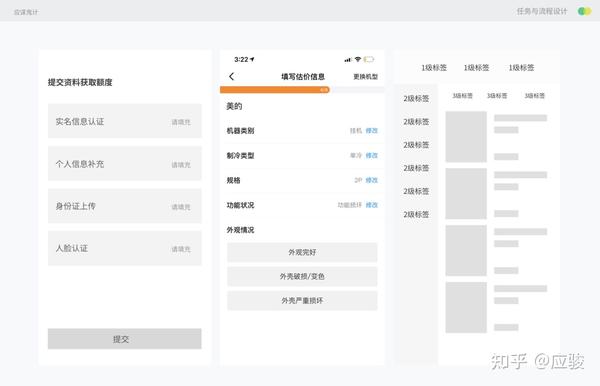Image resolution: width=600 pixels, height=386 pixels.
Task: Select the second 2级标签 sidebar item
Action: click(416, 122)
